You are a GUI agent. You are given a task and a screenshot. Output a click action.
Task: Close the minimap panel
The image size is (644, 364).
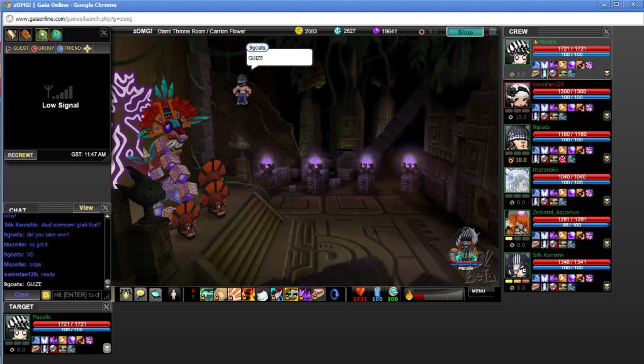point(104,33)
